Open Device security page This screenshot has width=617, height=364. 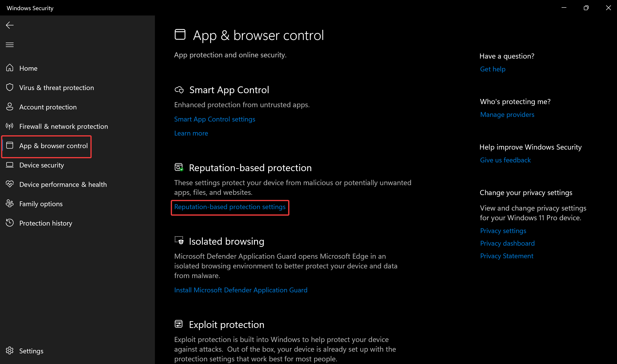(41, 165)
